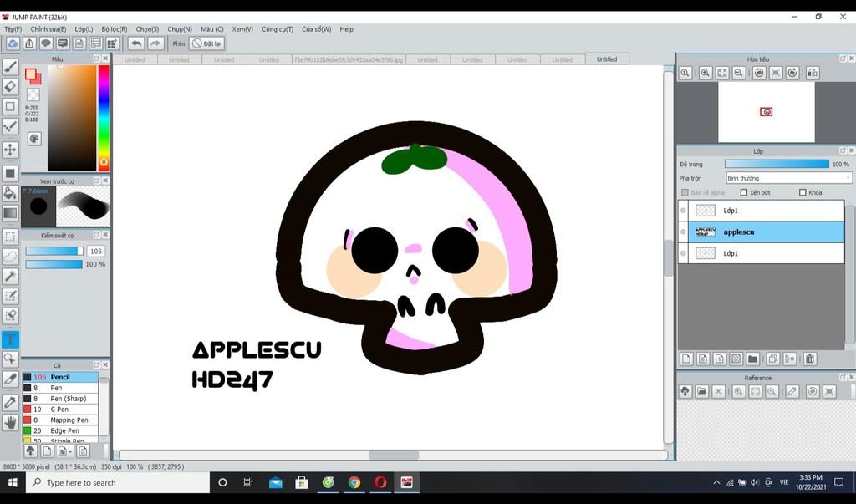Click the Đặt lại reset button
The image size is (856, 504).
tap(206, 43)
